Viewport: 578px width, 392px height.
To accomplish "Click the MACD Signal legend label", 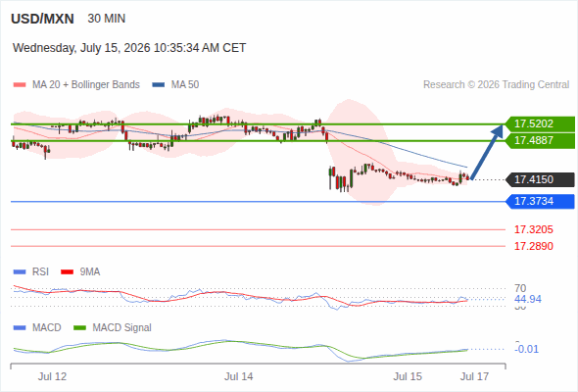I will pyautogui.click(x=122, y=328).
